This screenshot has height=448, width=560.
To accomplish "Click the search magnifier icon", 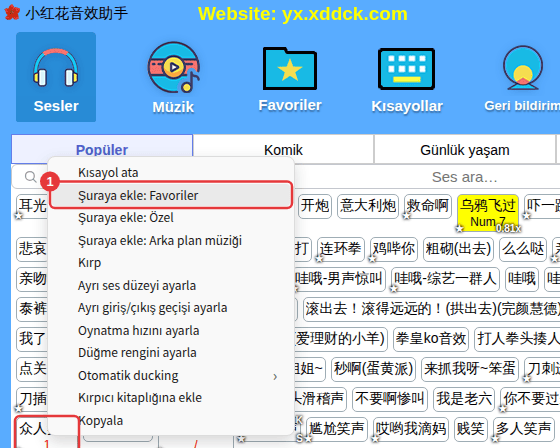I will (31, 176).
